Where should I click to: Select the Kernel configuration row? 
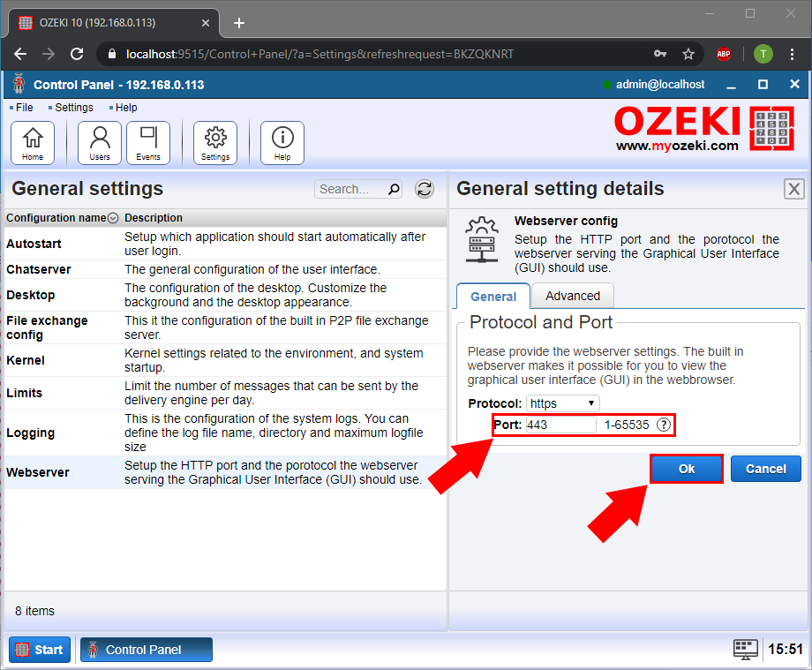click(x=225, y=360)
